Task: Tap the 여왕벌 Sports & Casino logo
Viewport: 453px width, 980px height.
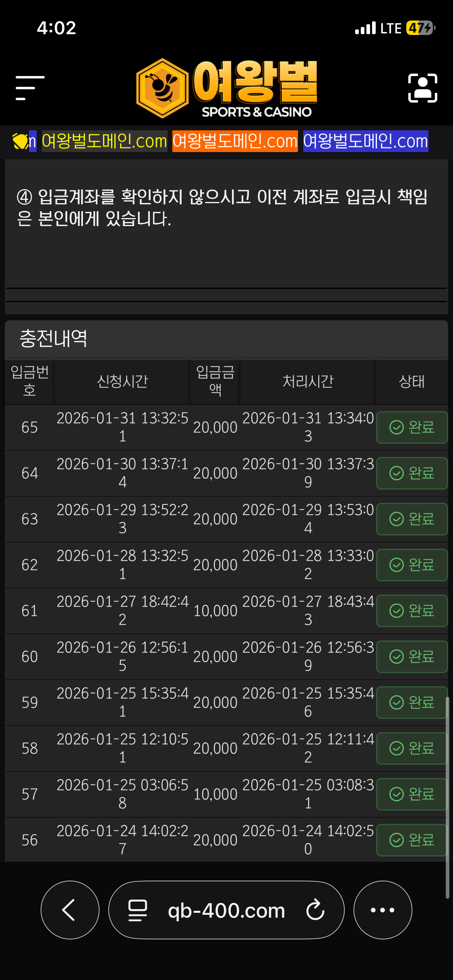Action: [227, 88]
